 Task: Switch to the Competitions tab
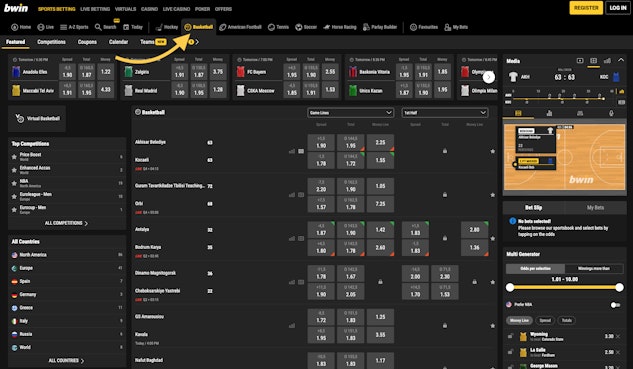click(51, 42)
